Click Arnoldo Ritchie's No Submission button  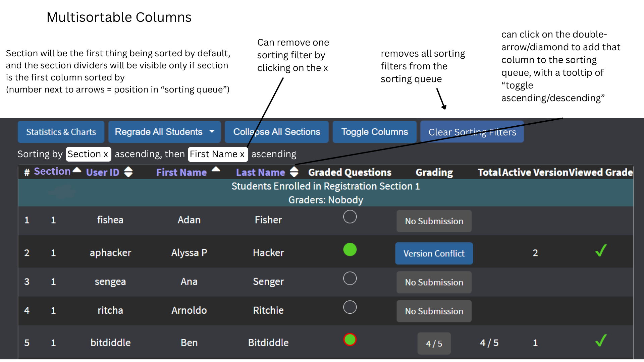[x=434, y=311]
